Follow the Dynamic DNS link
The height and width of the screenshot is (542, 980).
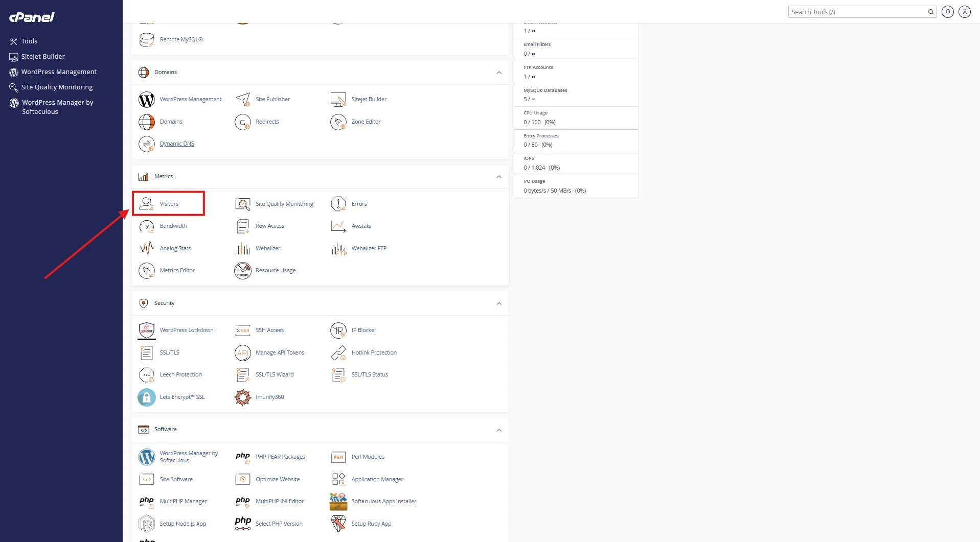point(177,144)
